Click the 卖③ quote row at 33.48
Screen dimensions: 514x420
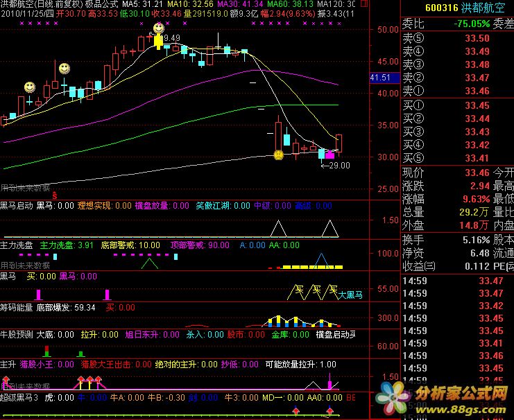(457, 64)
